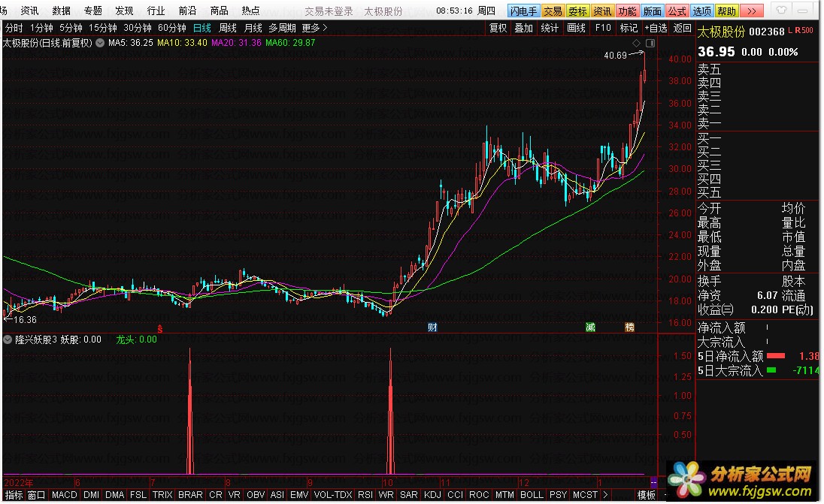This screenshot has width=824, height=504.
Task: Click the main chart settings circle icon
Action: coord(100,43)
